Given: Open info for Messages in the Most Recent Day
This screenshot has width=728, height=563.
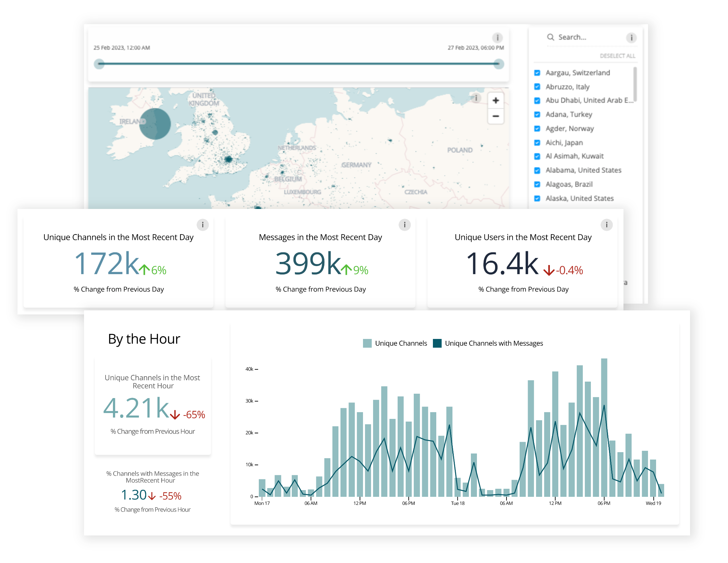Looking at the screenshot, I should click(405, 225).
